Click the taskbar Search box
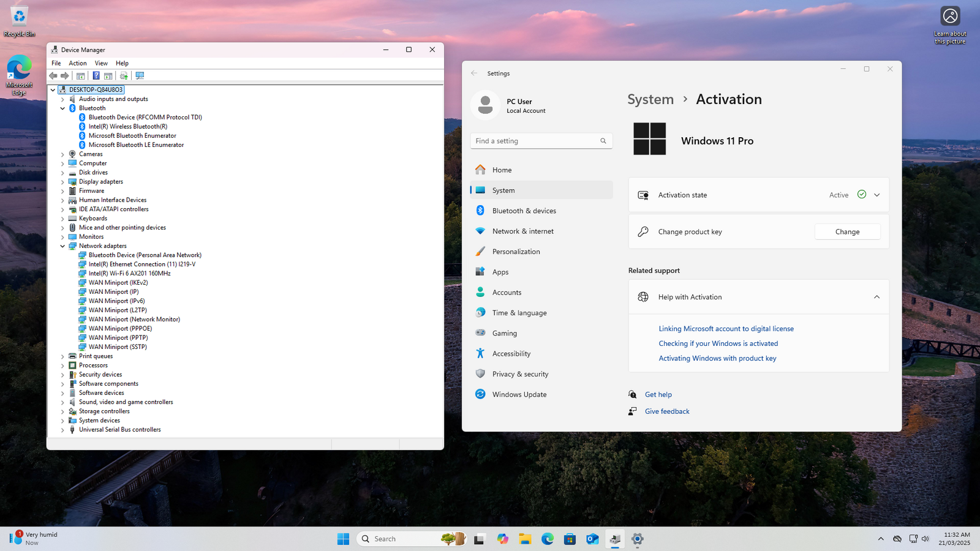This screenshot has width=980, height=551. point(412,539)
